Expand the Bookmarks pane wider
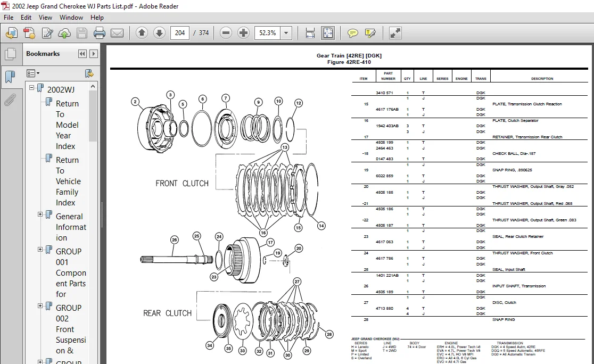The image size is (594, 364). pos(94,54)
